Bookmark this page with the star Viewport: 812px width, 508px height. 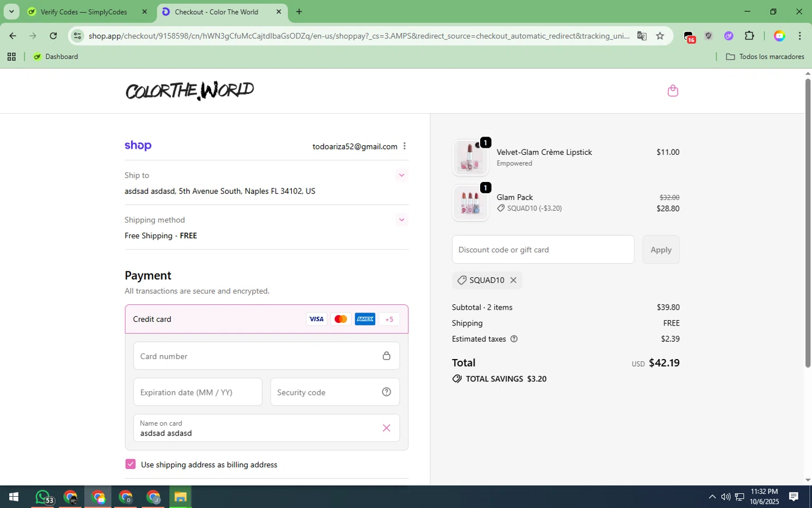point(660,36)
